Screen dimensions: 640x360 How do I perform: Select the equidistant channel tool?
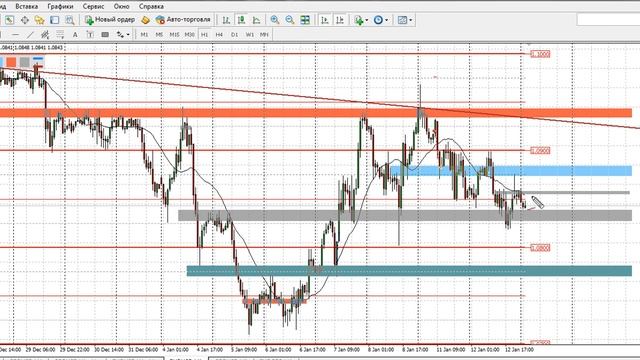[x=45, y=35]
